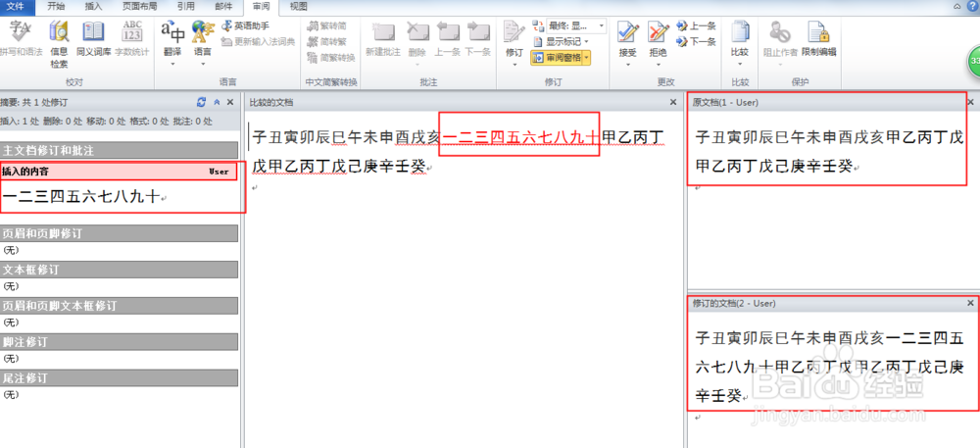The width and height of the screenshot is (980, 448).
Task: Go to 上一条 comment in 批注 group
Action: pos(447,40)
